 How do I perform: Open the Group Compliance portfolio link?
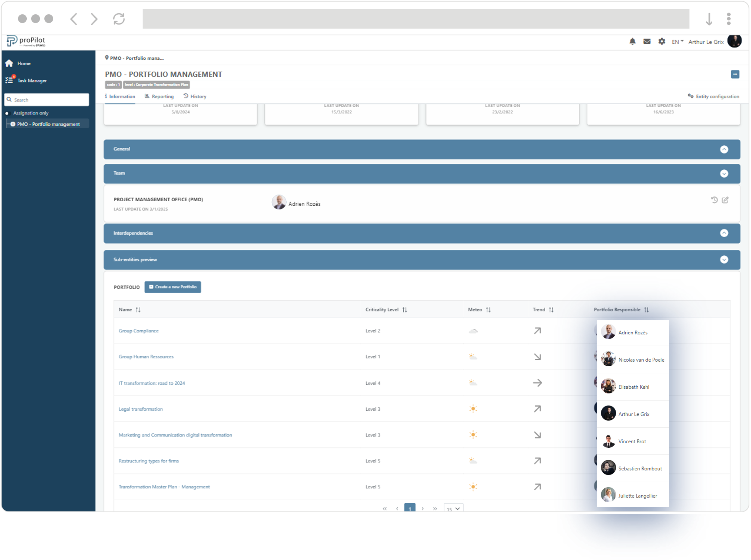138,331
